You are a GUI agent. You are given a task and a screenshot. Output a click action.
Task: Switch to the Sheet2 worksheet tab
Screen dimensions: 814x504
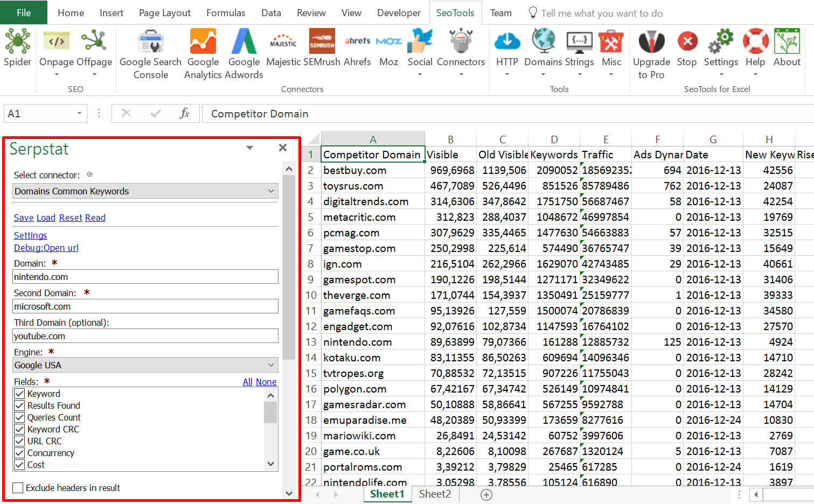pos(435,494)
